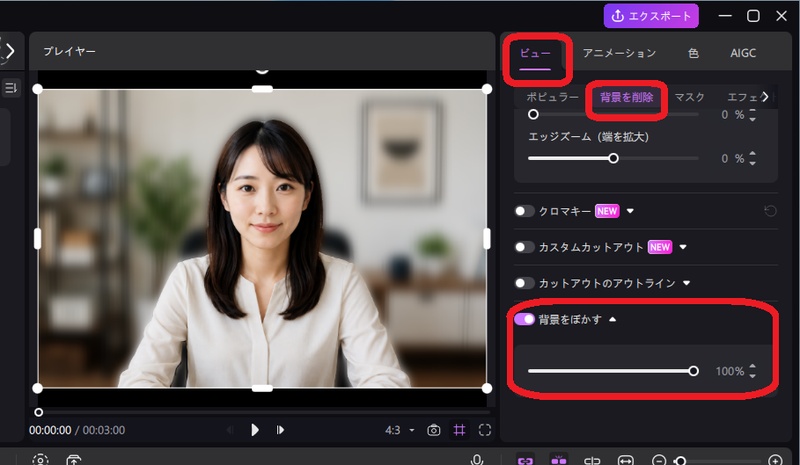Click the rotation handle above the video frame
The width and height of the screenshot is (800, 465).
point(262,69)
